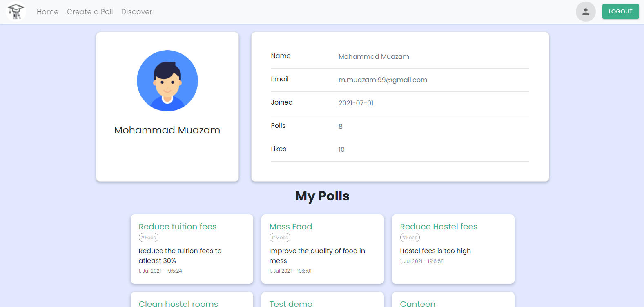This screenshot has width=644, height=307.
Task: Click the My Polls heading
Action: (x=322, y=196)
